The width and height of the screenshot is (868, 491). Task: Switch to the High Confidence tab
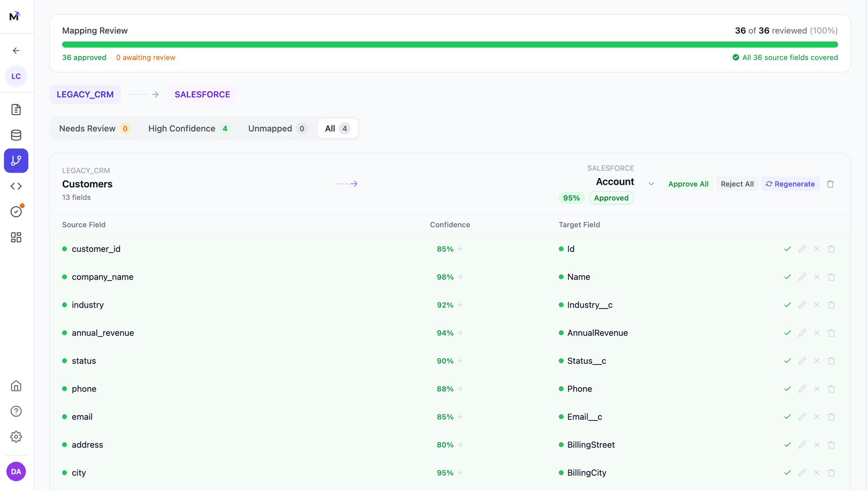tap(189, 128)
